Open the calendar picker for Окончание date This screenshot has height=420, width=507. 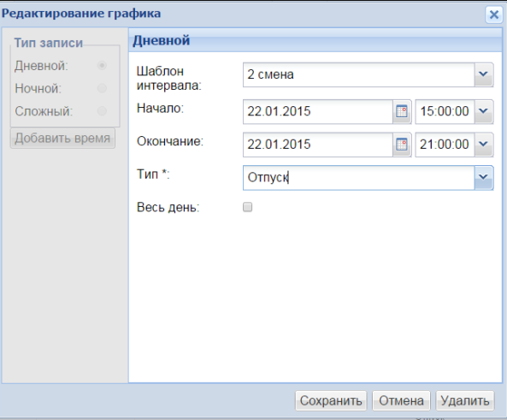[402, 145]
